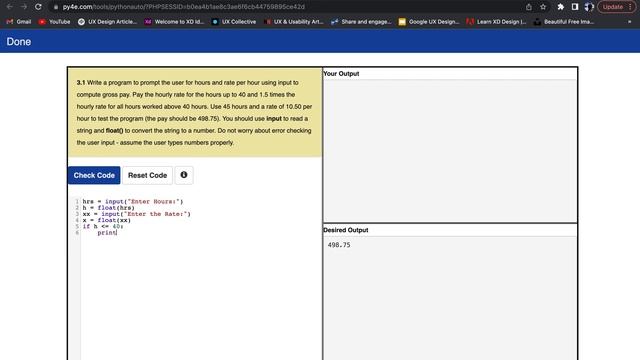Click the lock icon in address bar
Viewport: 640px width, 360px height.
click(x=56, y=7)
